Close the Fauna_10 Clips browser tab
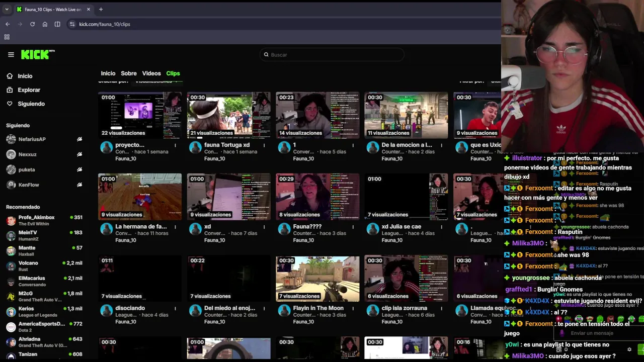This screenshot has width=644, height=362. point(89,9)
